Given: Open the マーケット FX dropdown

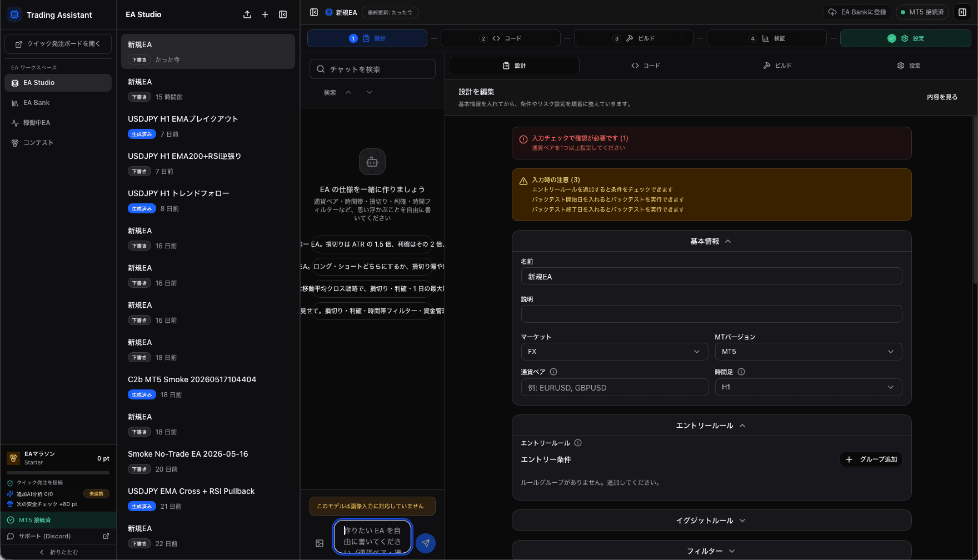Looking at the screenshot, I should (615, 352).
